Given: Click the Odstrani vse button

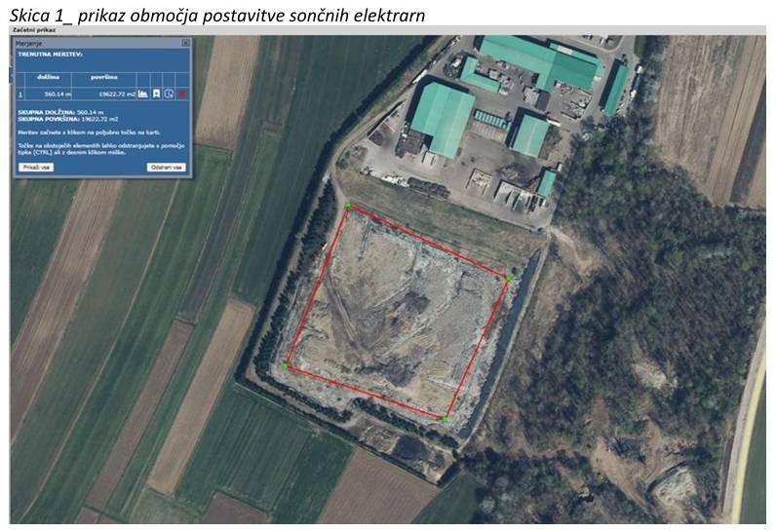Looking at the screenshot, I should pos(167,168).
